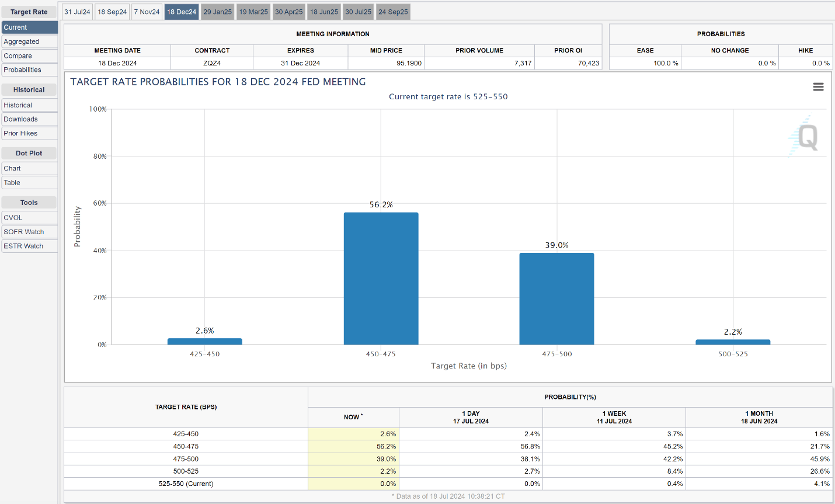This screenshot has width=835, height=504.
Task: Select the Current sidebar view
Action: 29,27
